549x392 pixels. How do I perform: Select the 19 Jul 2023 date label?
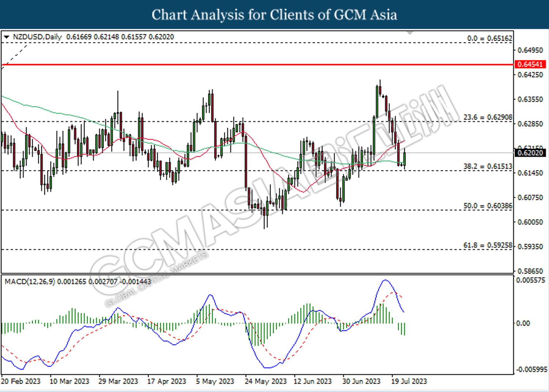click(409, 381)
